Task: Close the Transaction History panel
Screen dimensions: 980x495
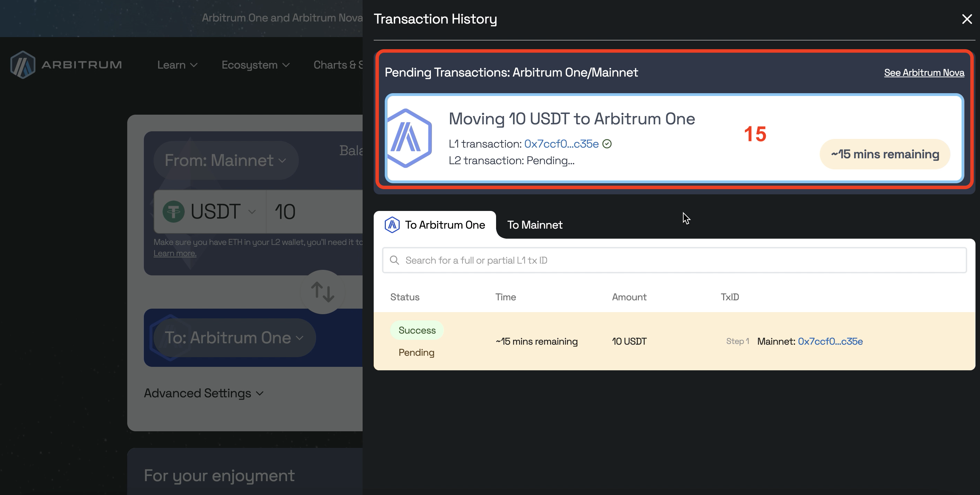Action: pos(967,19)
